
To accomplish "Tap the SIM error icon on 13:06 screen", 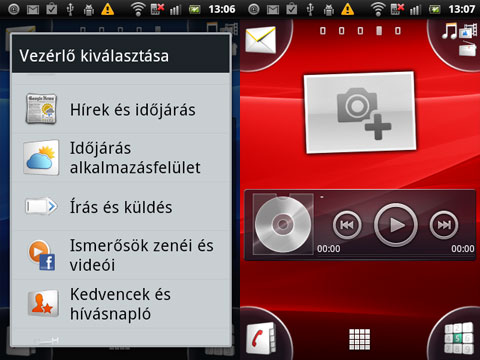I will (157, 9).
